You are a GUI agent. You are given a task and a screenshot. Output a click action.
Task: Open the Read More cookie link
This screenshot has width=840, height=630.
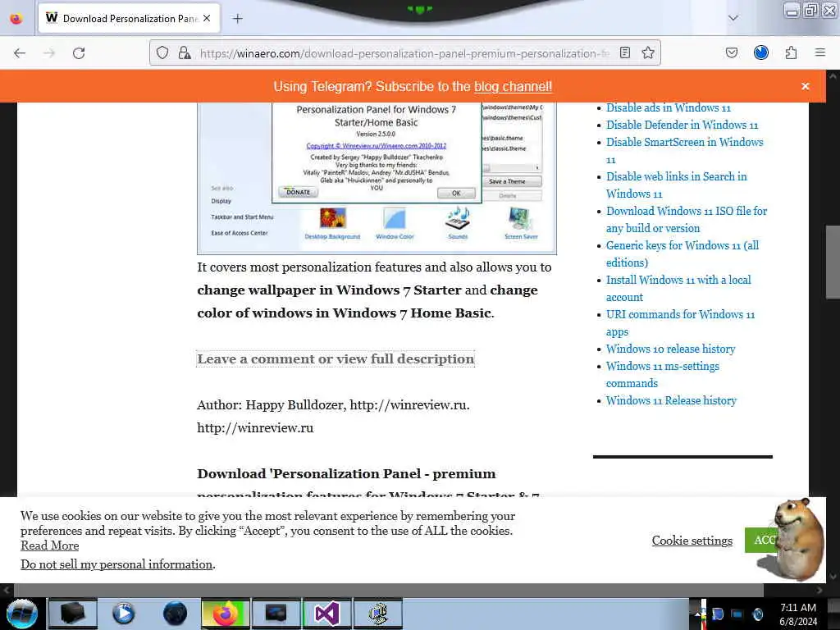pos(50,546)
